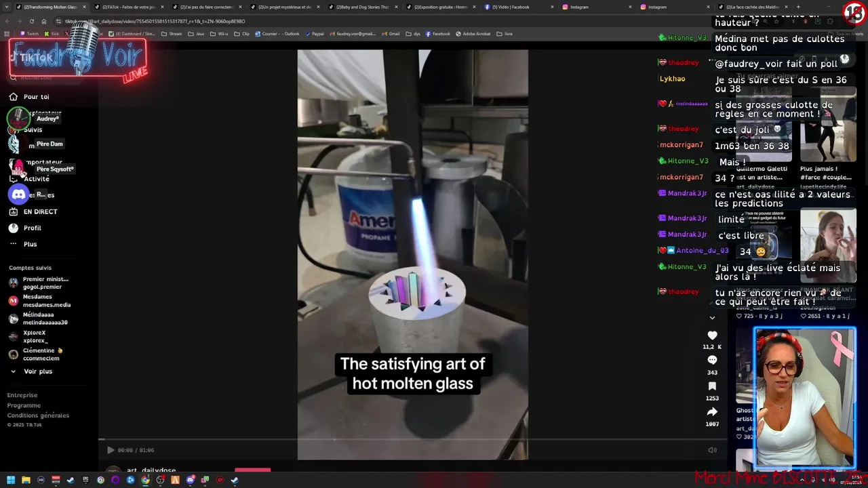Click art_dailydose author name below video
The width and height of the screenshot is (868, 488).
tap(151, 470)
